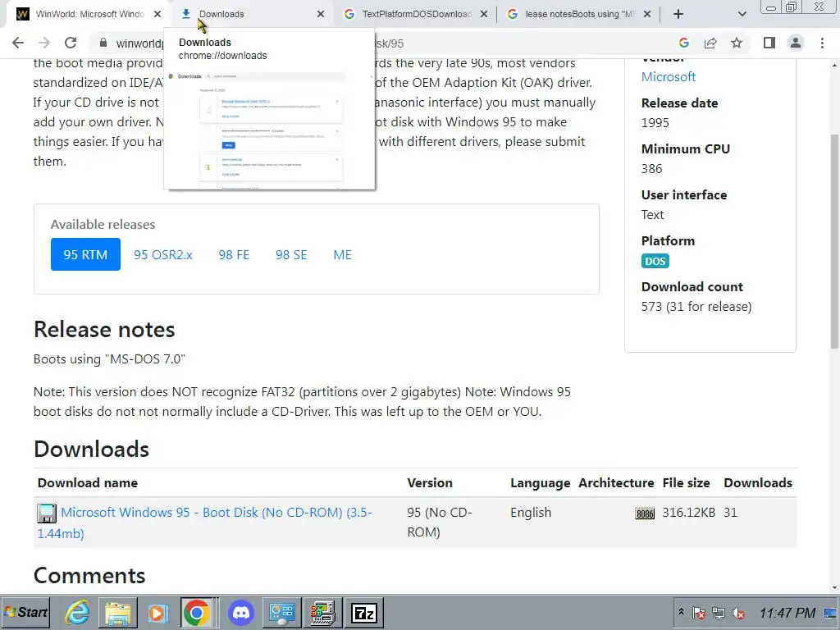The width and height of the screenshot is (840, 630).
Task: Open the Control Panel taskbar icon
Action: coord(282,612)
